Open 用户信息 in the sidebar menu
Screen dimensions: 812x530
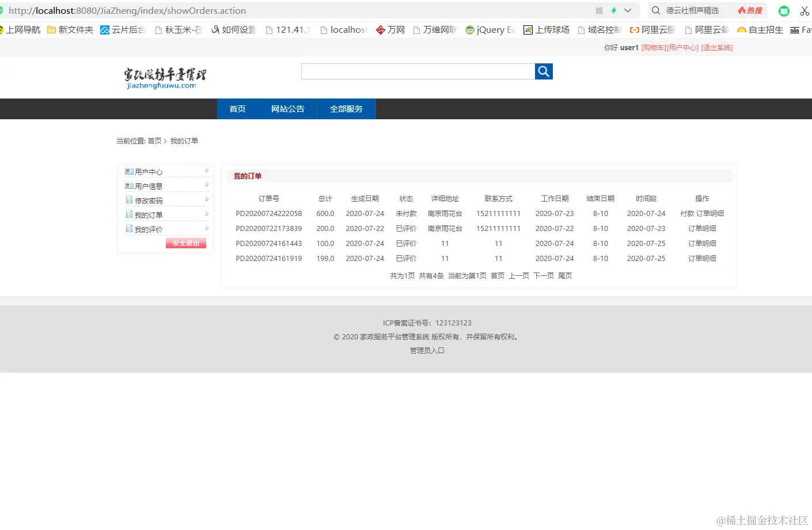tap(149, 186)
